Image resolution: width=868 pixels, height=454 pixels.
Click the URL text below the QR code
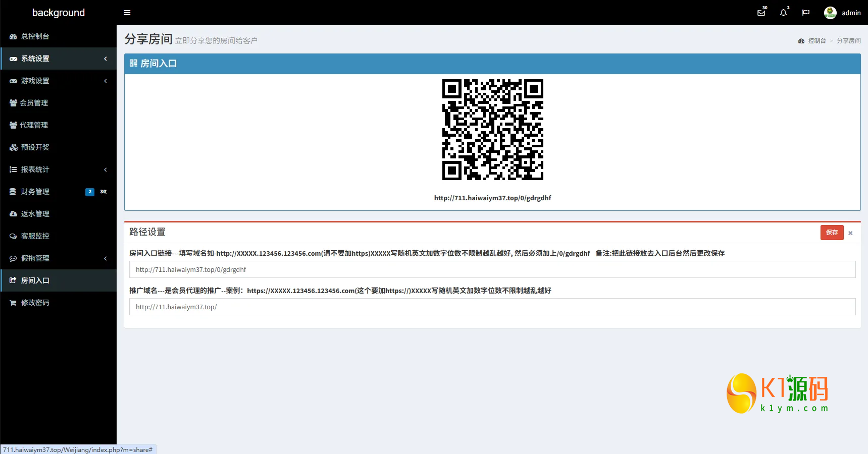(493, 198)
